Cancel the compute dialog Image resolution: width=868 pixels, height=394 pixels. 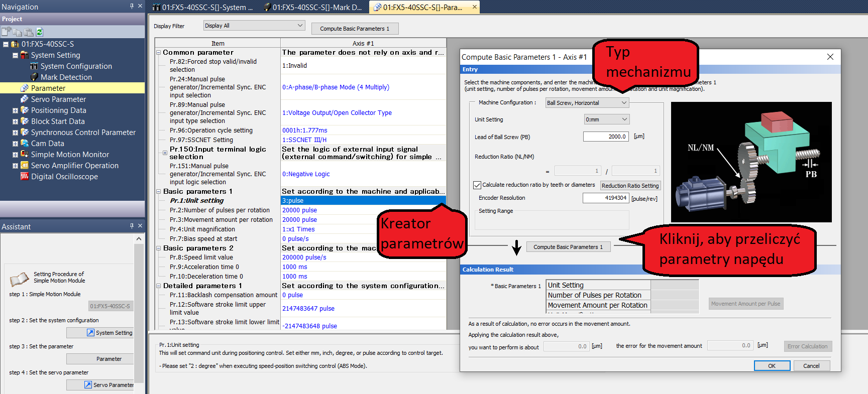coord(811,366)
